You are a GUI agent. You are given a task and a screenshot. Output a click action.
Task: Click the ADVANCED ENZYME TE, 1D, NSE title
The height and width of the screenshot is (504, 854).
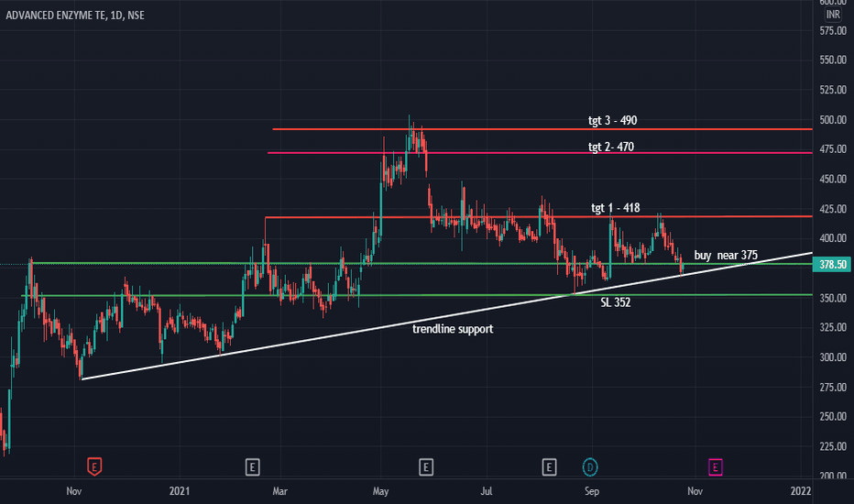(75, 16)
